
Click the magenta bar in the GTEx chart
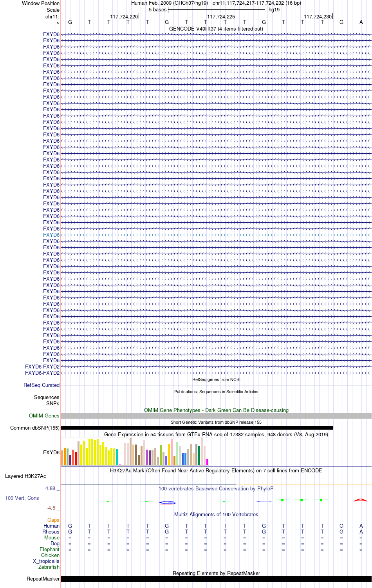(208, 462)
